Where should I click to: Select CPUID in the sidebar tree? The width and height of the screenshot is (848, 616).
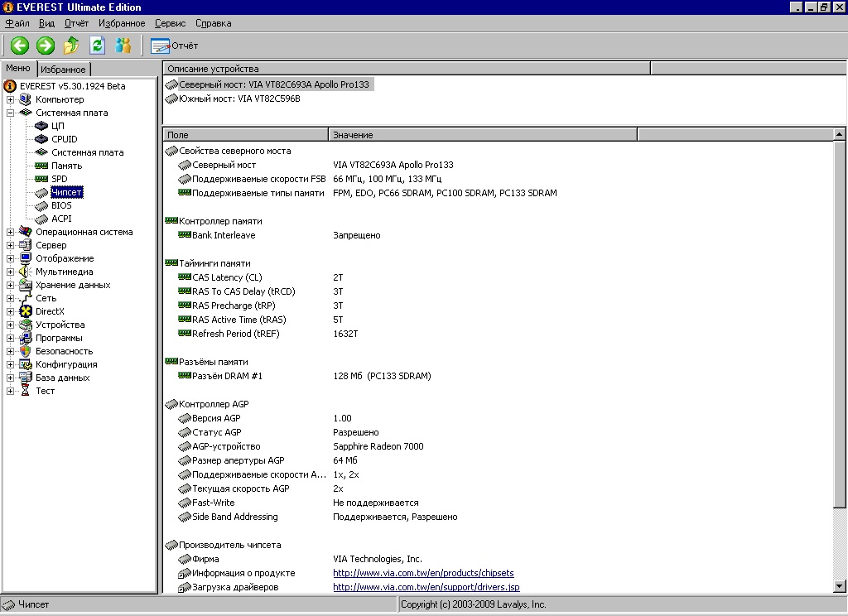coord(64,139)
